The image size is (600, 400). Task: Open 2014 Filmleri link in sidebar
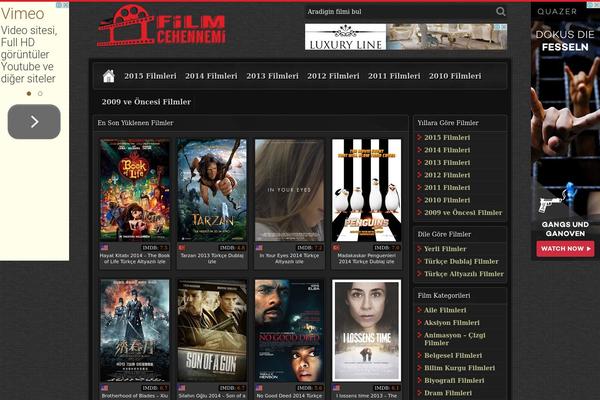[447, 150]
